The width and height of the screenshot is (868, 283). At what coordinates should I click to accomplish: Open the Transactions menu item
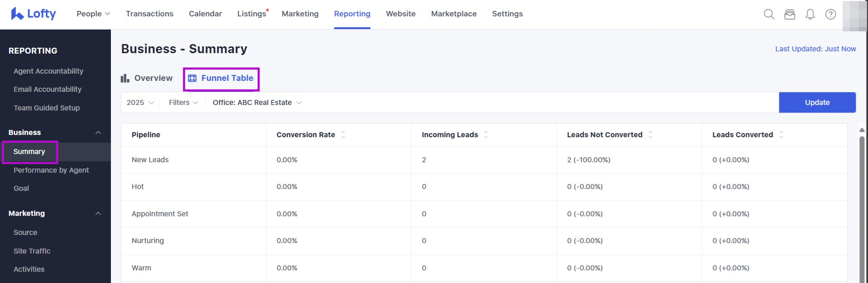tap(150, 14)
